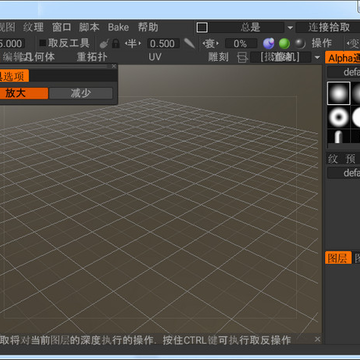Click the 操作 toolbar button
The width and height of the screenshot is (360, 360).
322,43
